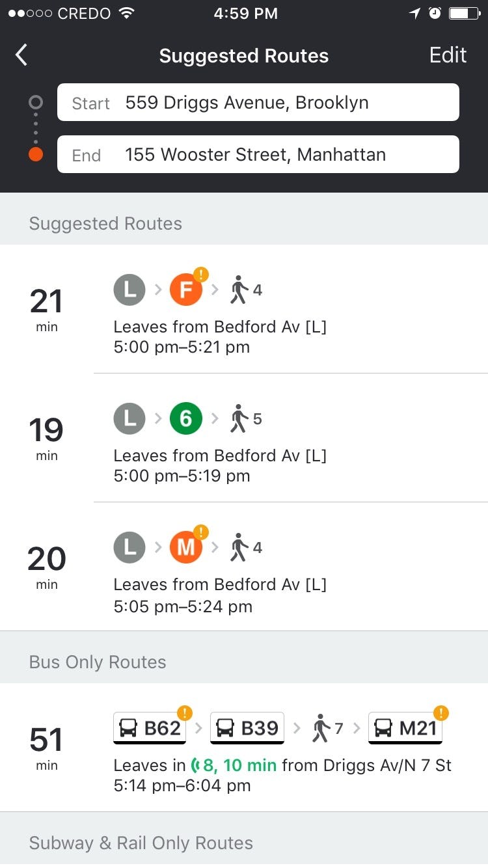The width and height of the screenshot is (488, 868).
Task: Edit the Start address field
Action: click(258, 103)
